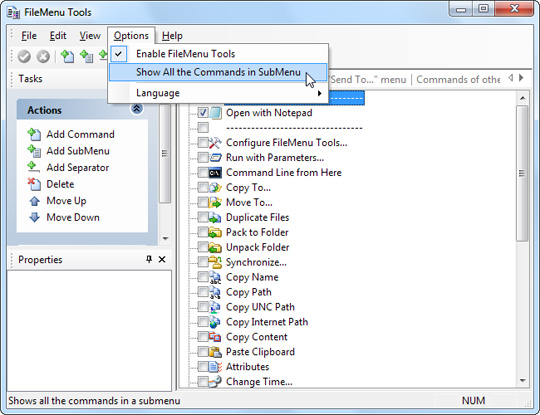This screenshot has width=540, height=415.
Task: Click the Move Down arrow icon
Action: point(34,217)
